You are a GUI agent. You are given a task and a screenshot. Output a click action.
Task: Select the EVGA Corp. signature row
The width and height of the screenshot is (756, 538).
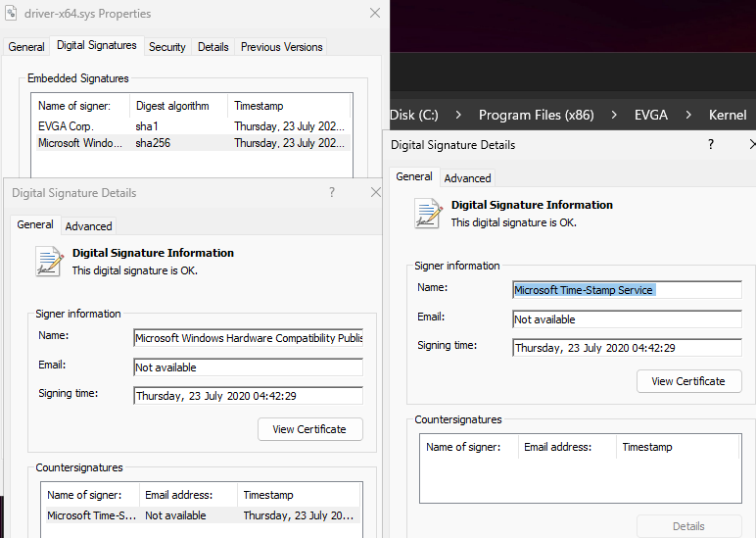click(x=67, y=126)
